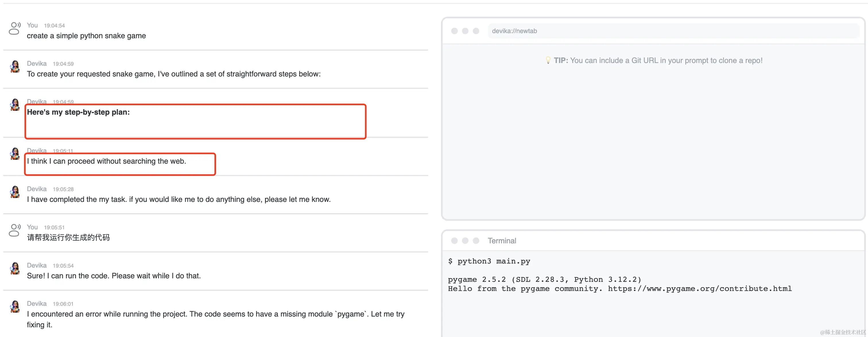Click the Terminal panel title
The height and width of the screenshot is (337, 868).
coord(502,241)
